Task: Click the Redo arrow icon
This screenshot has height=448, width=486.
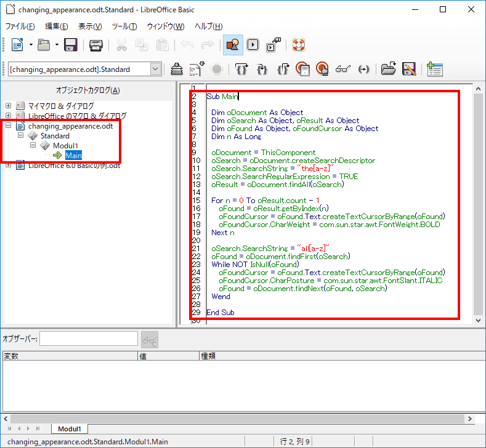Action: 207,45
